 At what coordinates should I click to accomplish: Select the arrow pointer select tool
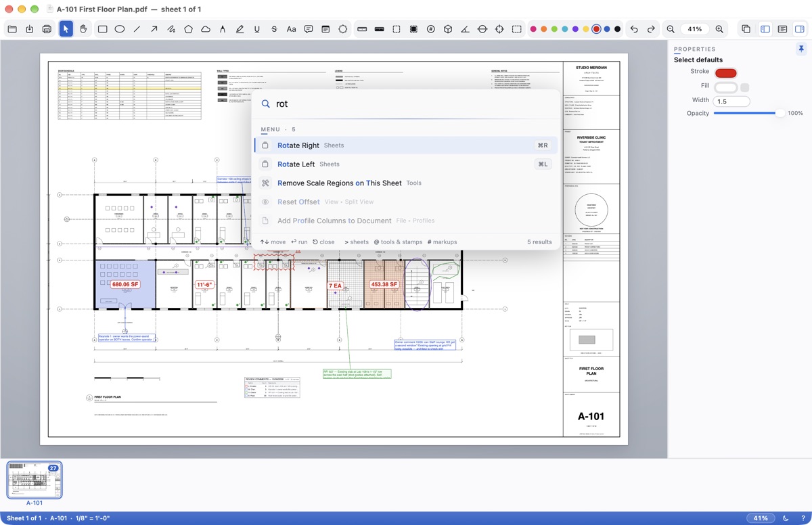click(x=66, y=29)
